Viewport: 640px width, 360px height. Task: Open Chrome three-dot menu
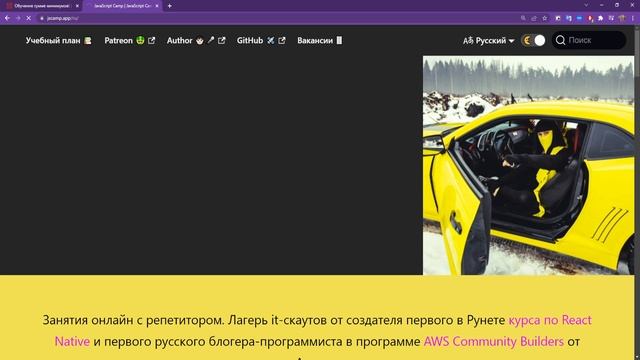(632, 18)
